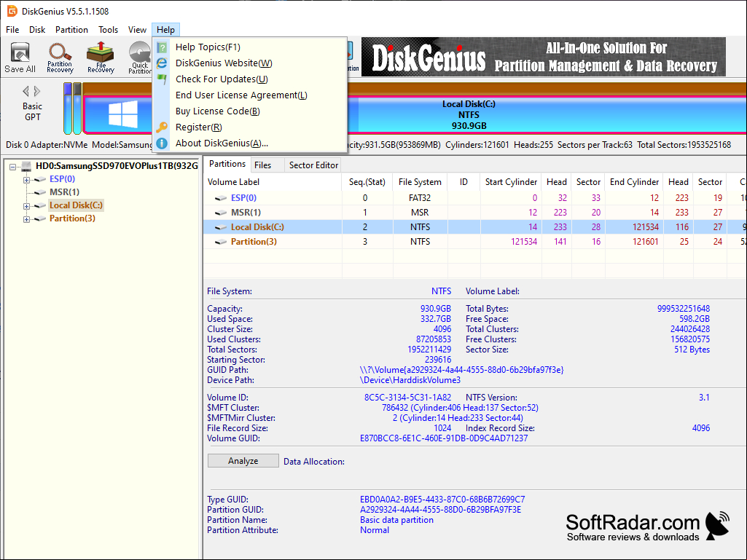Select Check For Updates in Help menu
Image resolution: width=747 pixels, height=560 pixels.
click(x=250, y=79)
